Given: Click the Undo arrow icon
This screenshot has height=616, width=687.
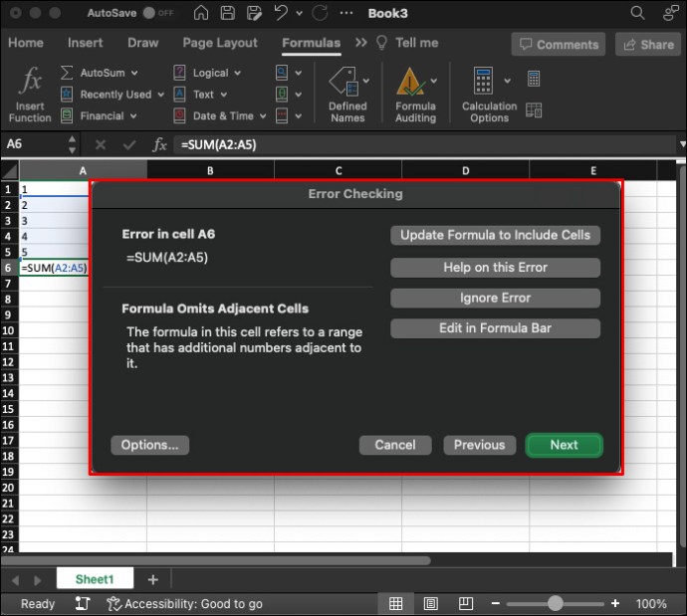Looking at the screenshot, I should tap(282, 14).
